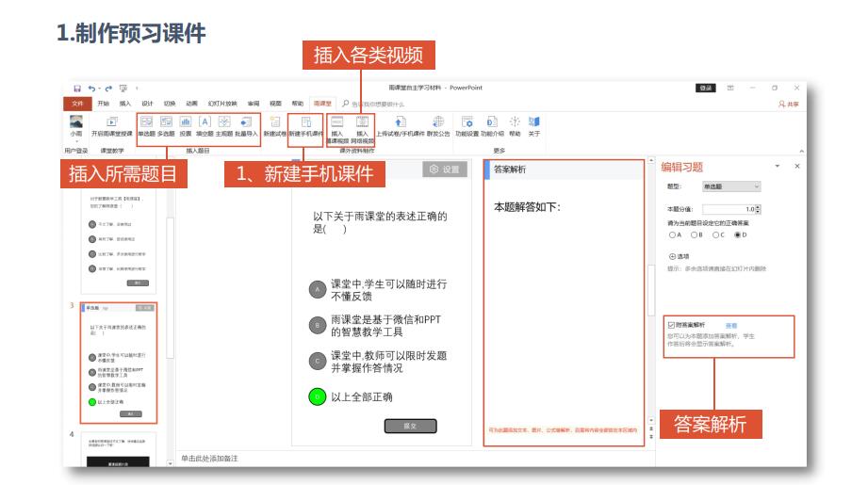Insert a 投票 voting question
Image resolution: width=868 pixels, height=485 pixels.
(x=186, y=126)
